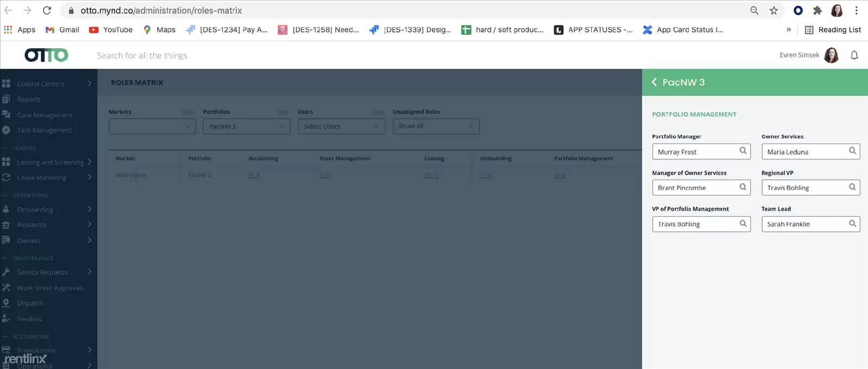This screenshot has width=868, height=369.
Task: Open the Select Users dropdown
Action: [341, 126]
